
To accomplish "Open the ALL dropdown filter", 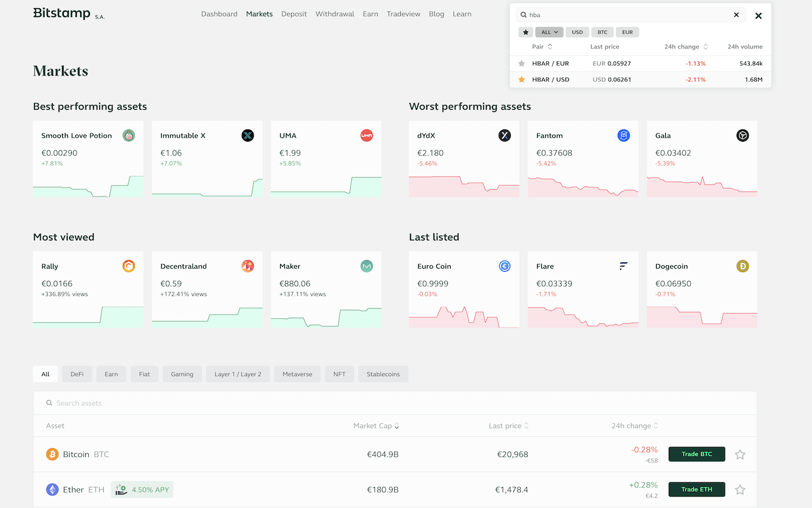I will click(x=549, y=33).
